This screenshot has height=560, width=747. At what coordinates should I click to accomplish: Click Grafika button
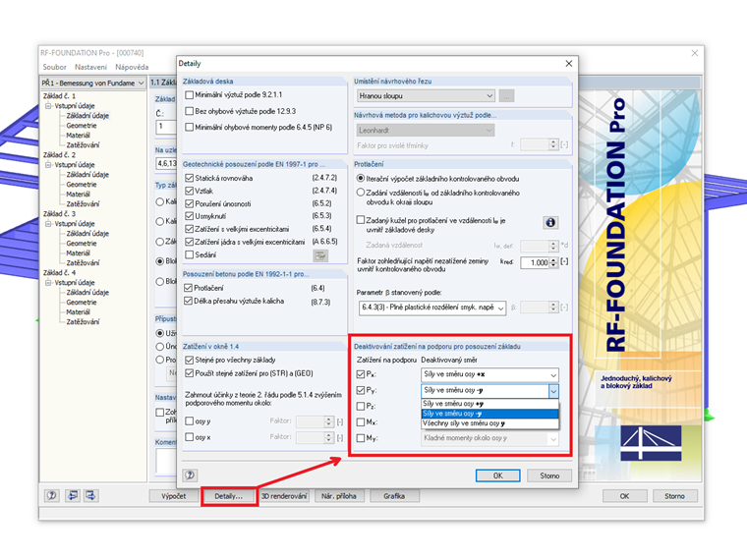coord(394,496)
